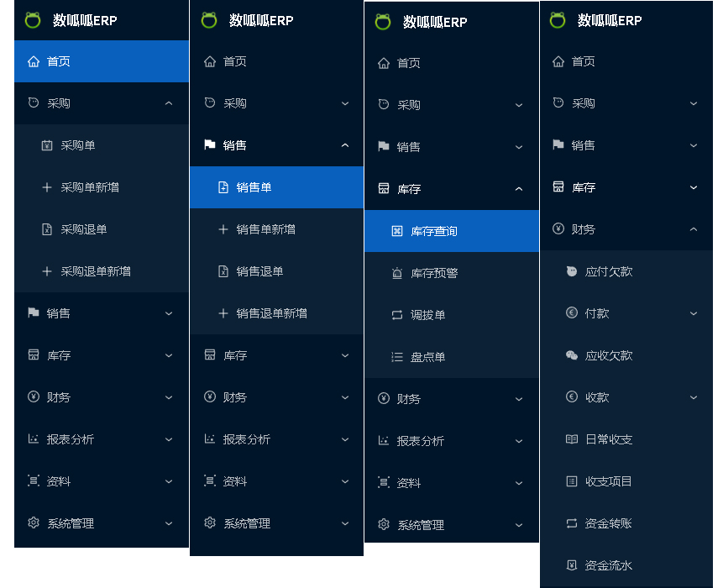Open the 采购单新增 page
This screenshot has width=723, height=588.
[102, 187]
